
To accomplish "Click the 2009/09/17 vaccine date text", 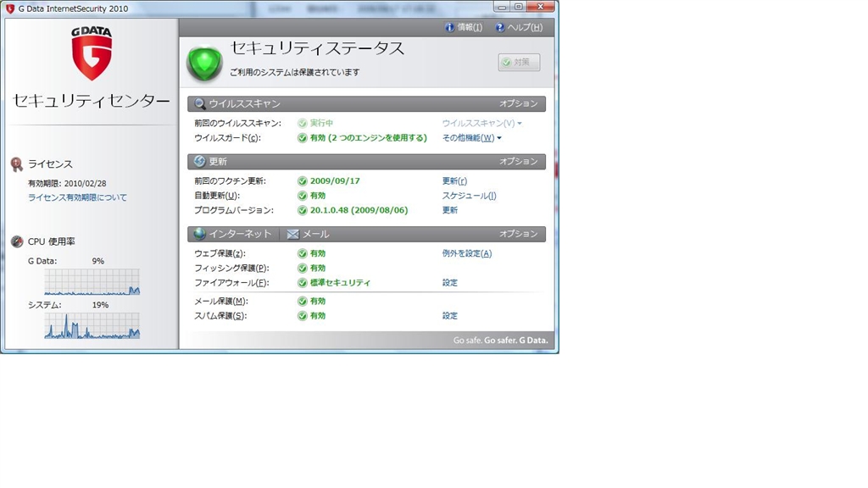I will 335,181.
